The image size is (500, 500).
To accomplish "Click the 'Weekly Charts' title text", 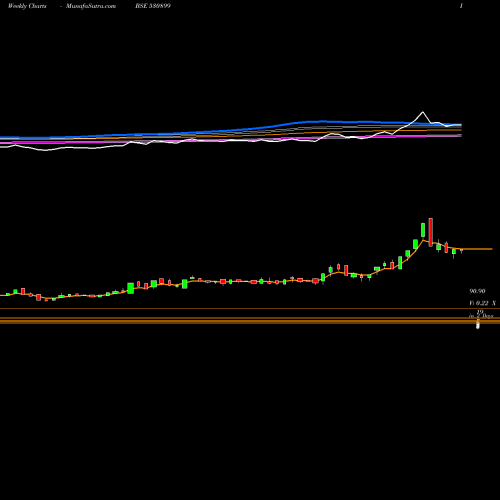I will pos(27,6).
